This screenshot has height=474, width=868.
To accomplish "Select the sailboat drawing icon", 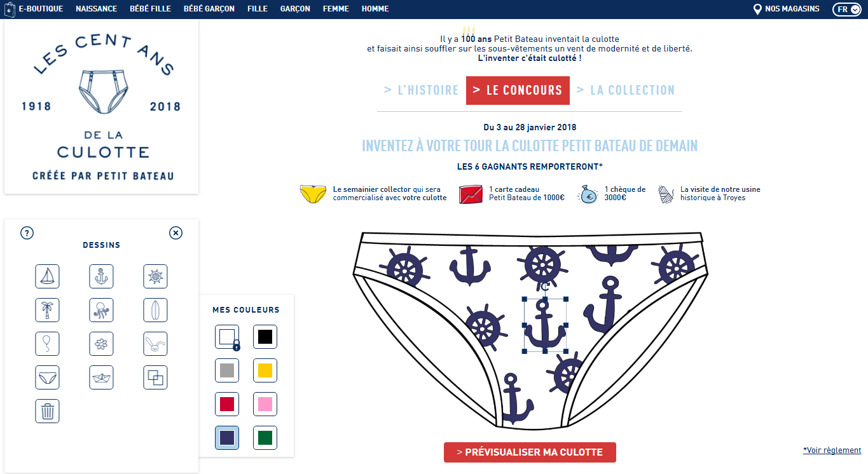I will [47, 276].
